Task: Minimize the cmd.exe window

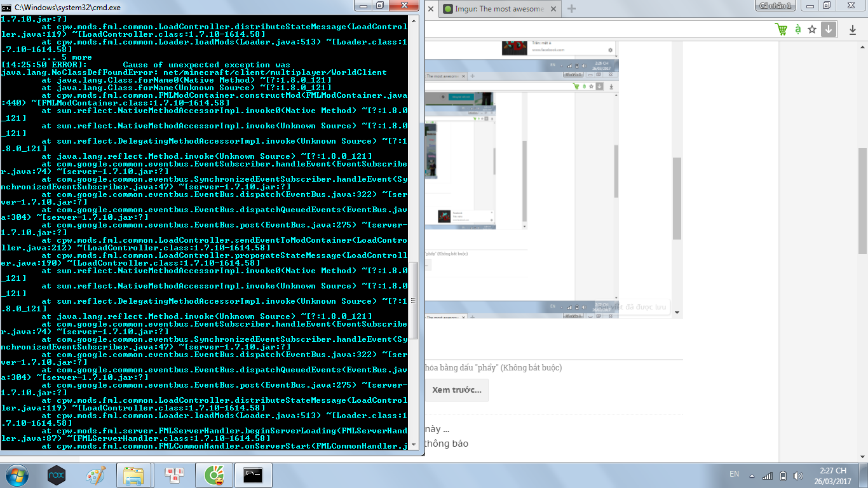Action: (x=363, y=6)
